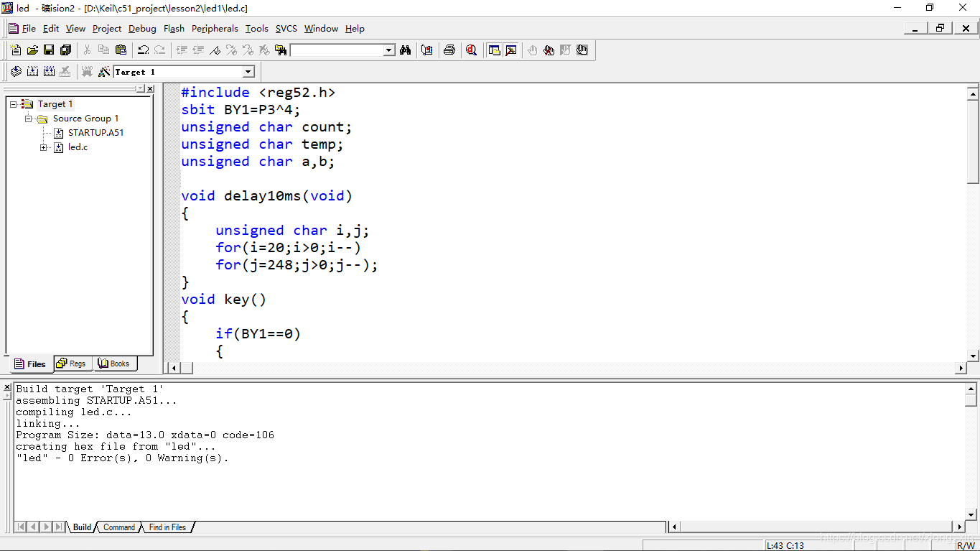This screenshot has height=551, width=980.
Task: Collapse the Target 1 tree node
Action: [13, 104]
